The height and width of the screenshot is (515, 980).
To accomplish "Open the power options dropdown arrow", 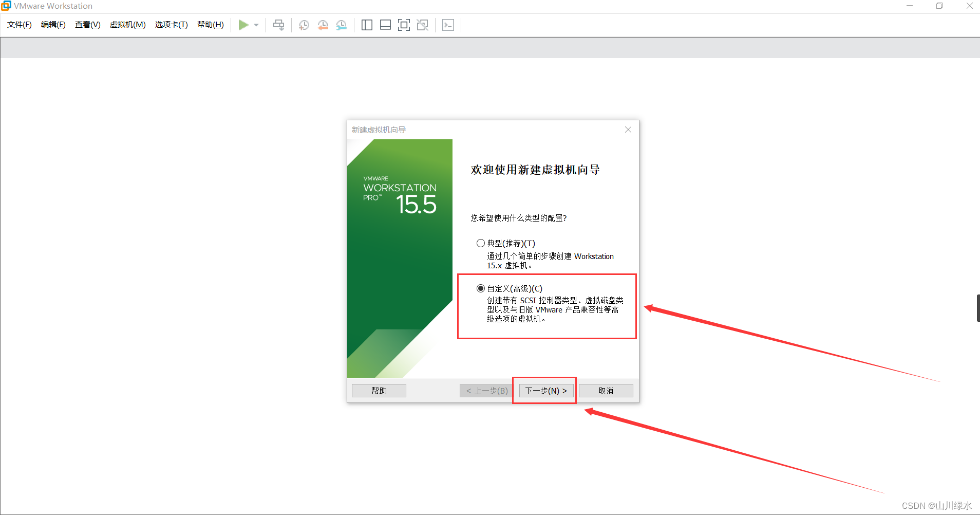I will tap(256, 25).
